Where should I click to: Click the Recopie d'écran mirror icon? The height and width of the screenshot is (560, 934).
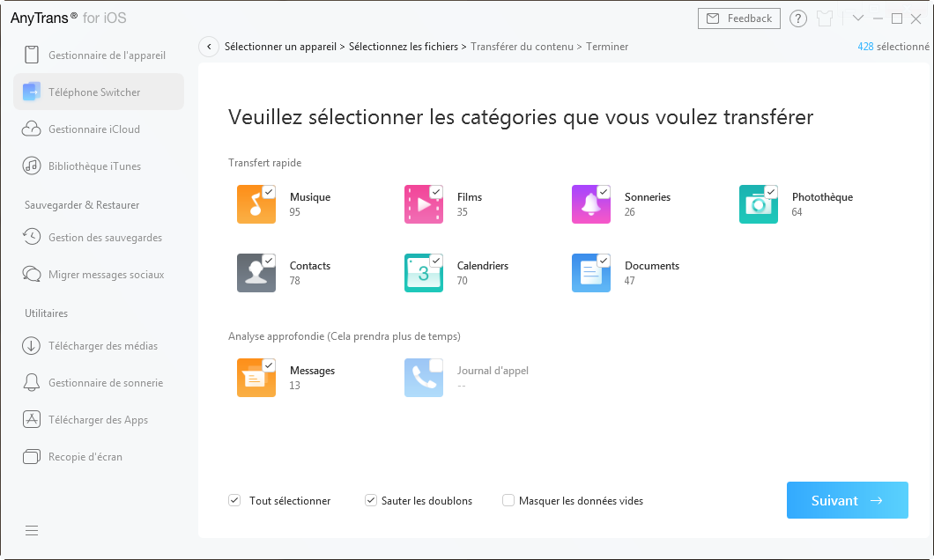click(32, 456)
